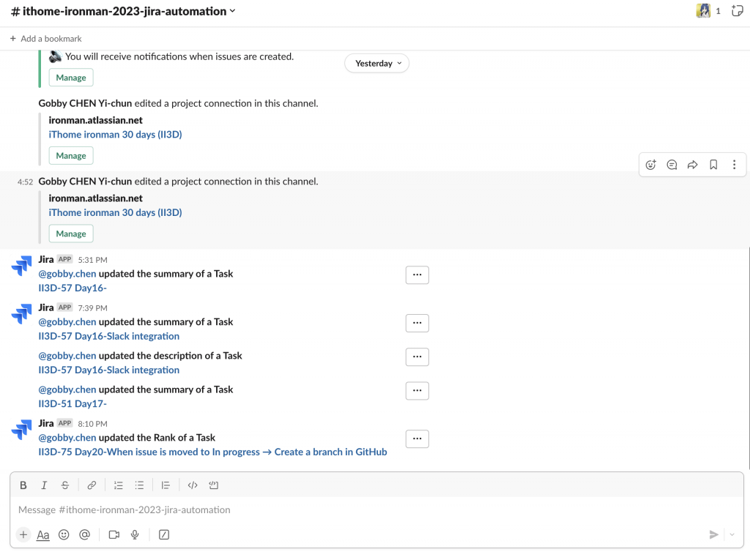Image resolution: width=750 pixels, height=560 pixels.
Task: Toggle bold formatting in the composer
Action: [23, 485]
